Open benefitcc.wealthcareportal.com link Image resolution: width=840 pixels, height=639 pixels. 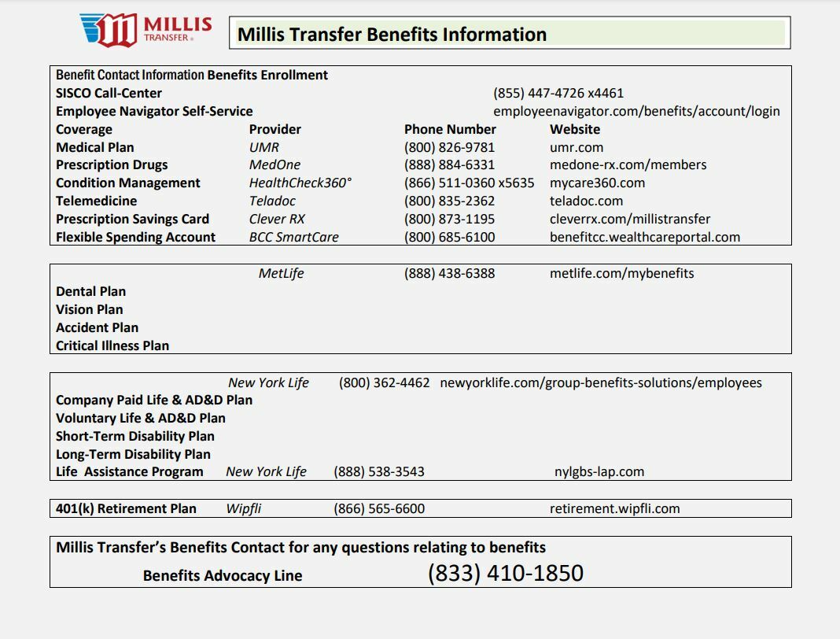point(645,238)
